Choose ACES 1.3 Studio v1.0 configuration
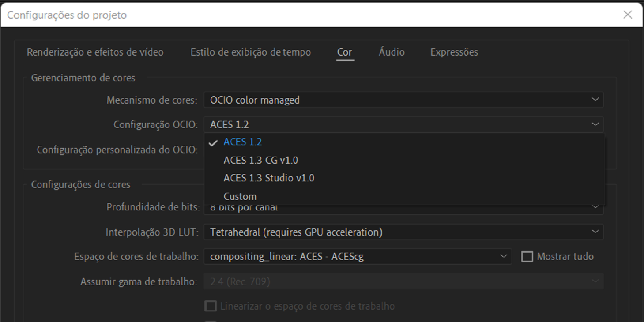 tap(268, 178)
